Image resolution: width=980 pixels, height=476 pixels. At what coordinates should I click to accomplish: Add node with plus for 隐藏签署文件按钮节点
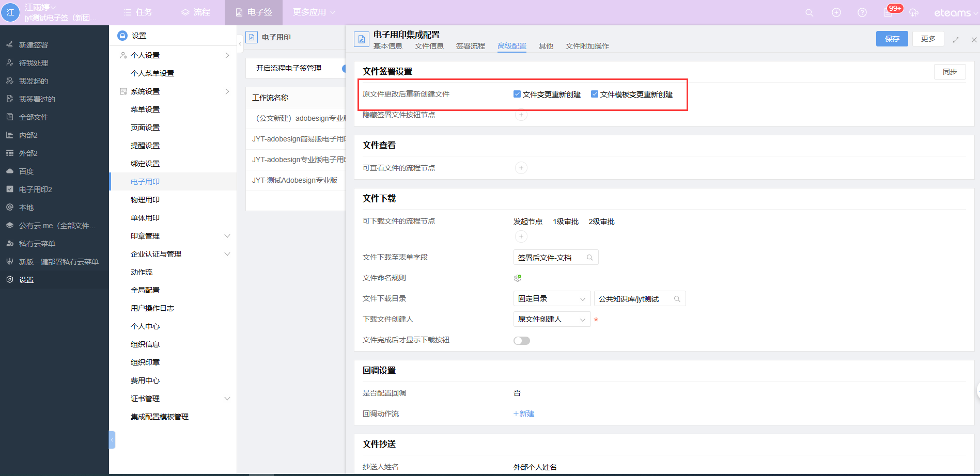pos(521,115)
